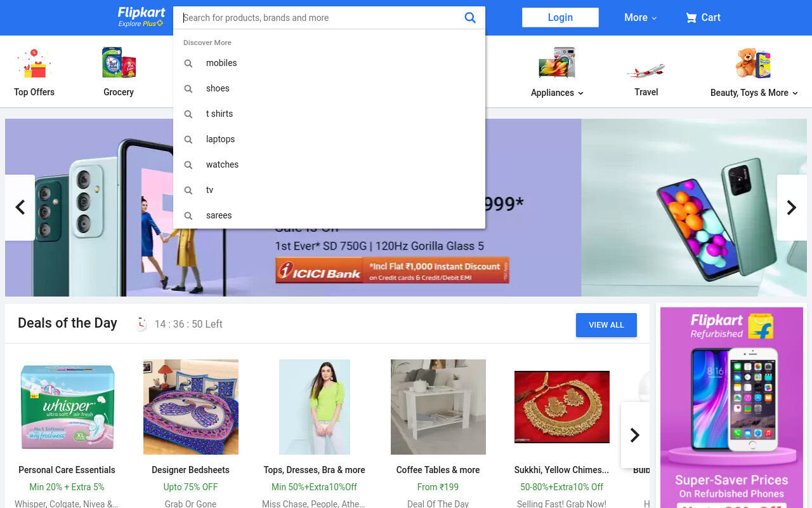Viewport: 812px width, 508px height.
Task: Click the search icon beside mobiles
Action: click(x=188, y=63)
